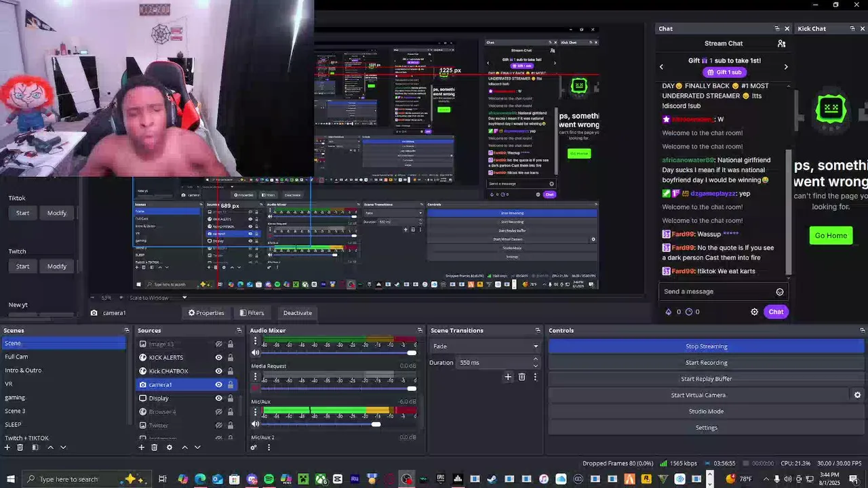
Task: Open Xbox app from taskbar
Action: [320, 479]
